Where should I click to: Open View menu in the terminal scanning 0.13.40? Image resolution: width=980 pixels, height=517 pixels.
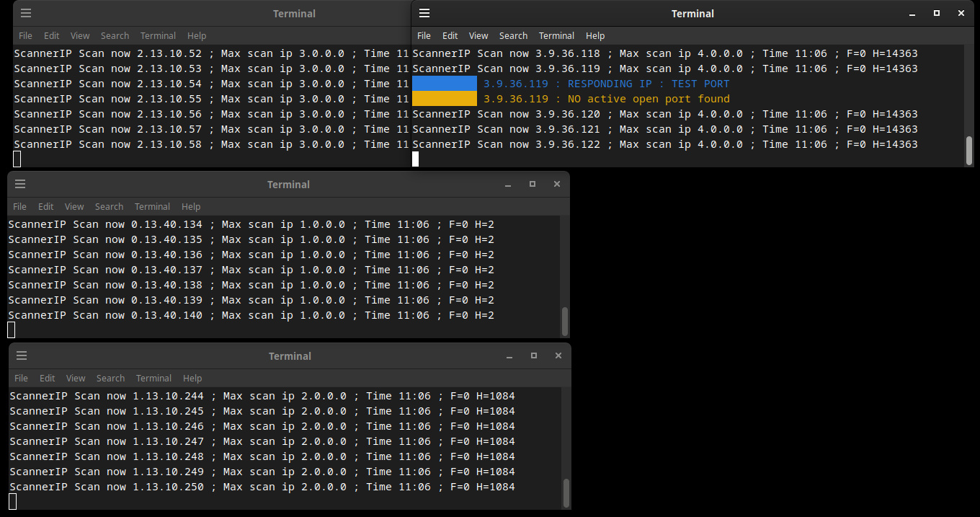click(x=74, y=206)
